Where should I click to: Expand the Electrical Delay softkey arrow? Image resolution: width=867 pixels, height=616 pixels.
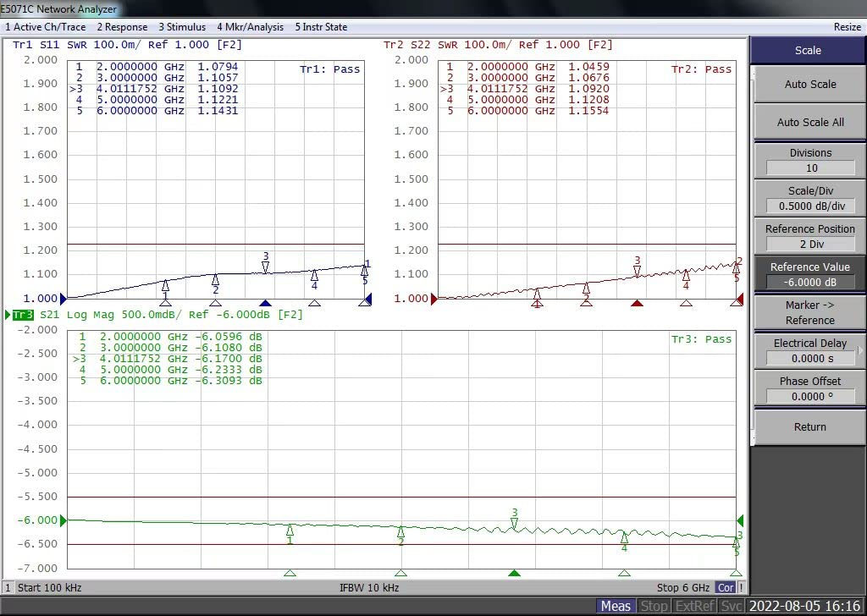click(860, 350)
